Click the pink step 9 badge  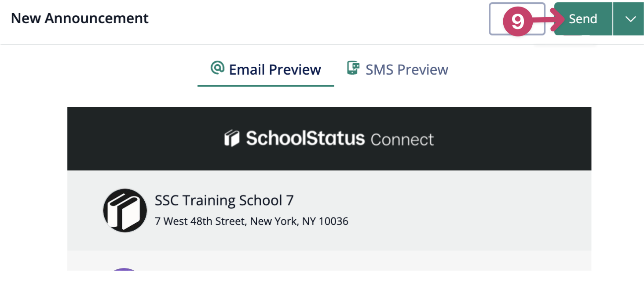pyautogui.click(x=517, y=21)
